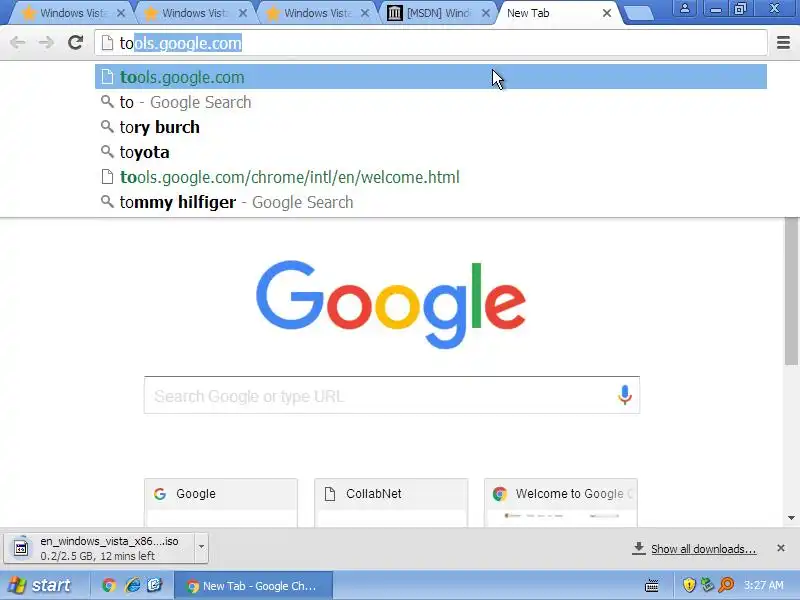Image resolution: width=800 pixels, height=600 pixels.
Task: Open Chrome from the quick launch bar
Action: [x=109, y=585]
